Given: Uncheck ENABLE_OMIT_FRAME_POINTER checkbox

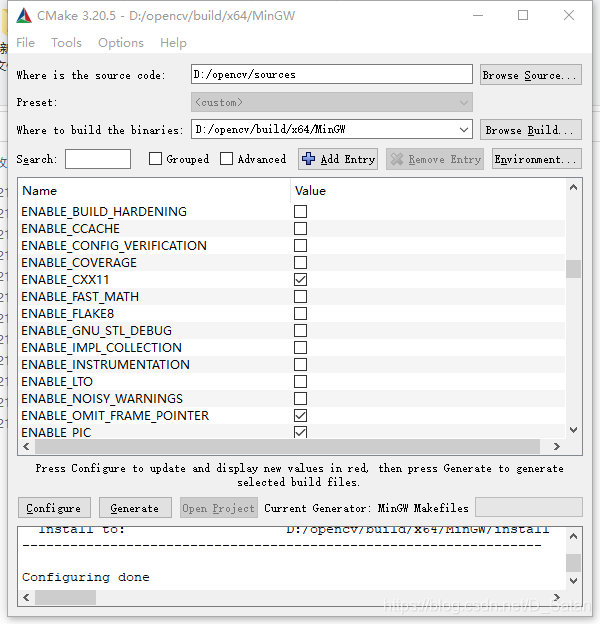Looking at the screenshot, I should pos(300,415).
